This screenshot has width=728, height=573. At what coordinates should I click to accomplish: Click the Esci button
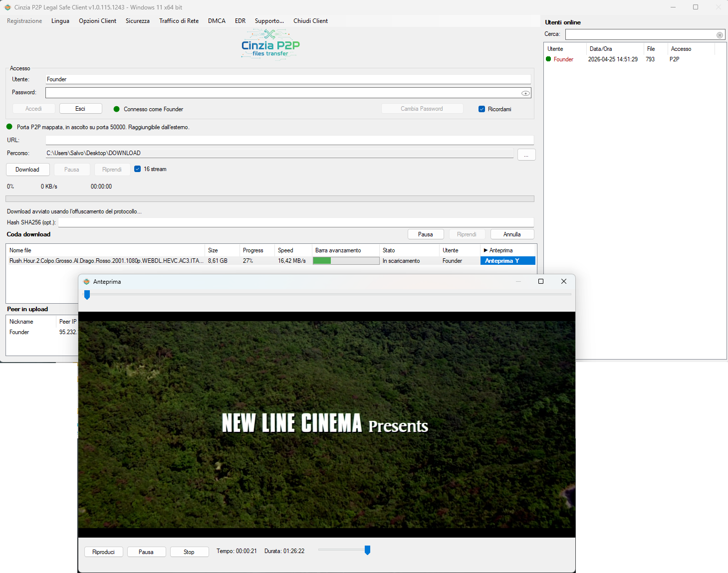80,109
